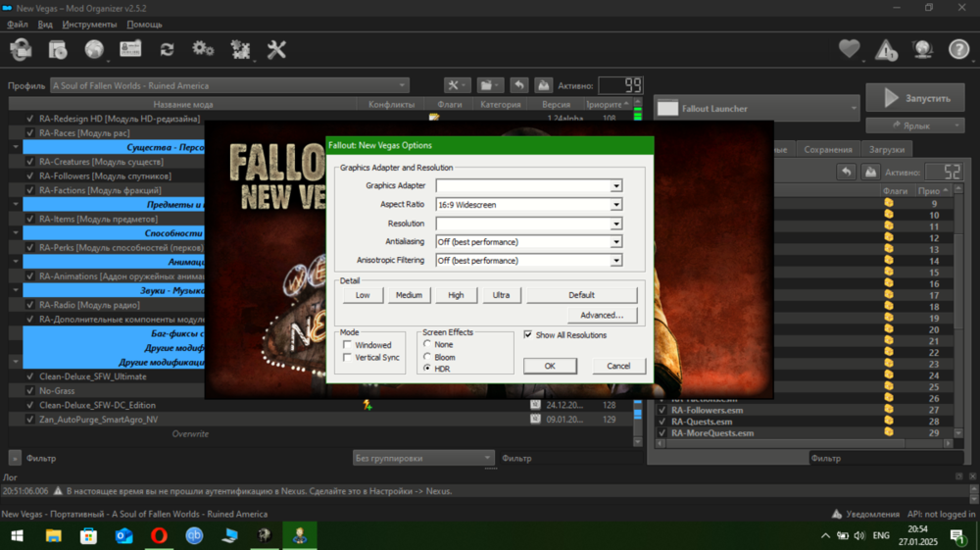Open Outlook from taskbar
980x550 pixels.
pyautogui.click(x=123, y=535)
